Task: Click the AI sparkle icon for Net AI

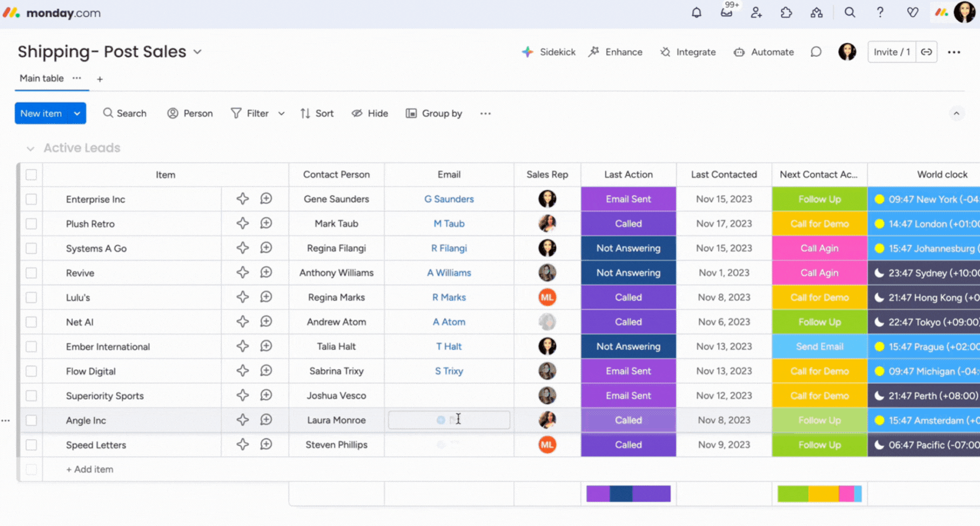Action: [243, 321]
